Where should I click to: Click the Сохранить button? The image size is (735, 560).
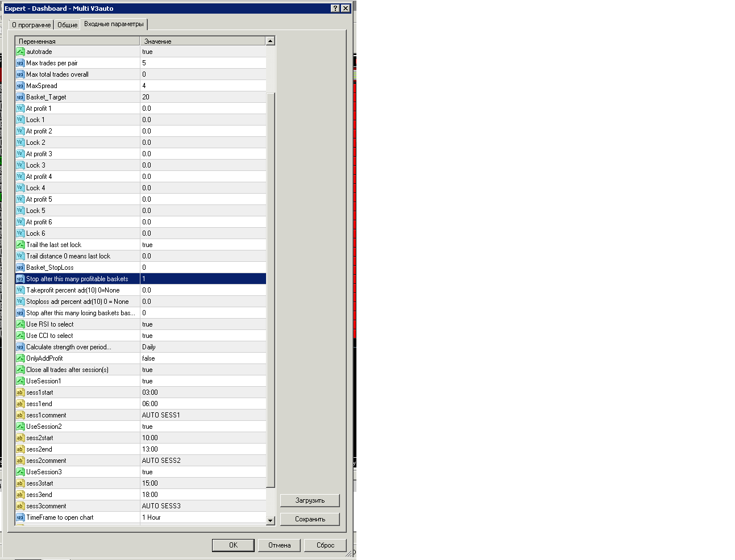pyautogui.click(x=310, y=519)
